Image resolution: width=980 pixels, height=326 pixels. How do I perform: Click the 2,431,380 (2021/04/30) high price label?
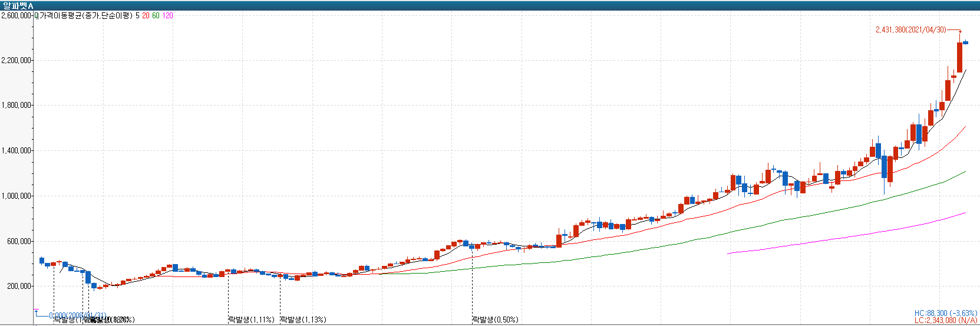910,30
